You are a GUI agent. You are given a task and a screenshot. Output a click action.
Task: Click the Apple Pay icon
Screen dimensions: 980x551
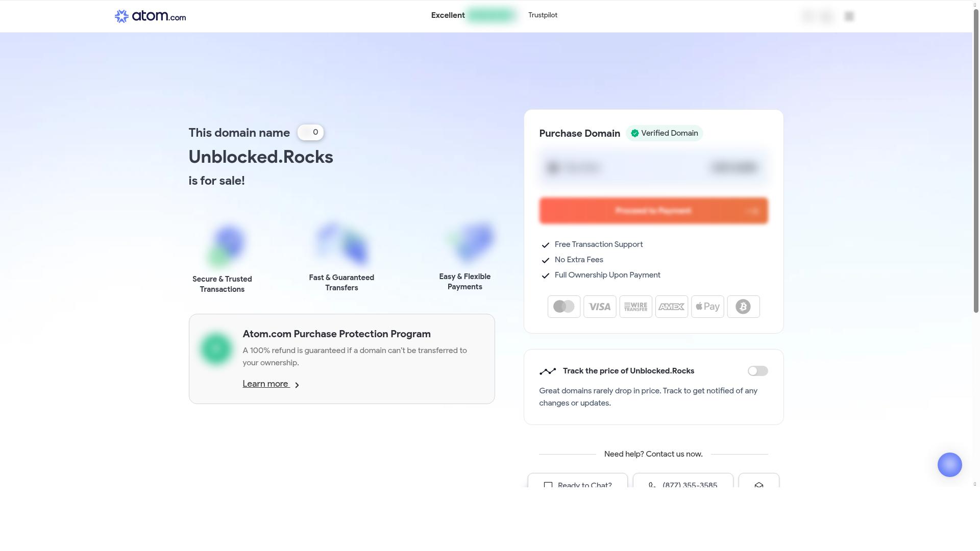point(707,307)
